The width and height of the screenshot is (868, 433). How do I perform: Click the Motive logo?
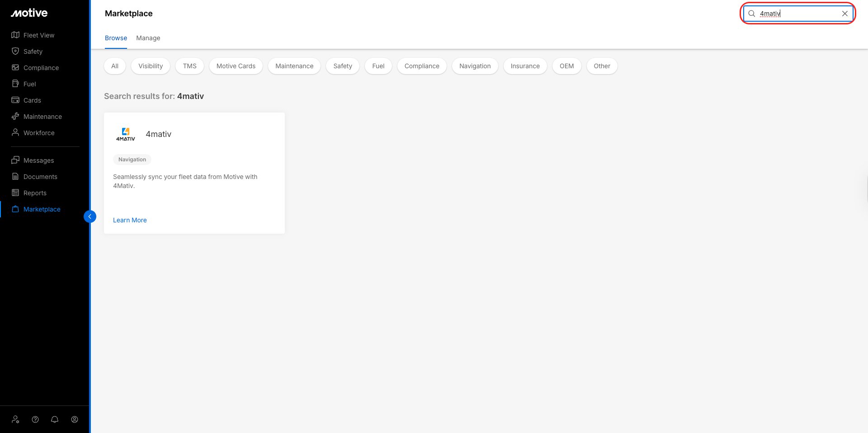[29, 13]
